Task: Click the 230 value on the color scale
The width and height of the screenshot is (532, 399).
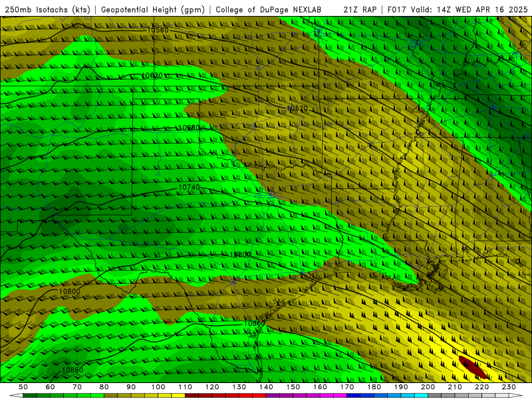Action: (x=509, y=387)
